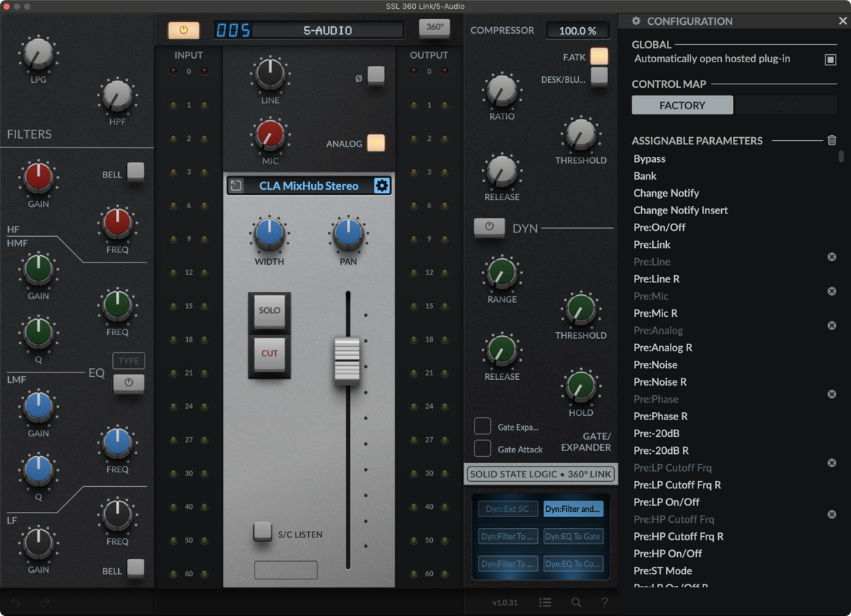Open help via the question mark icon
The height and width of the screenshot is (616, 851).
(604, 602)
